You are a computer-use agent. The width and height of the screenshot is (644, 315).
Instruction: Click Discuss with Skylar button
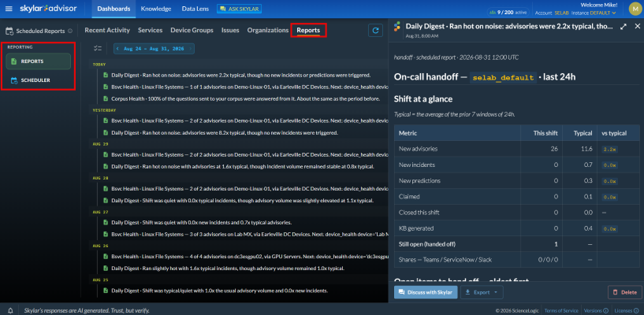point(426,292)
